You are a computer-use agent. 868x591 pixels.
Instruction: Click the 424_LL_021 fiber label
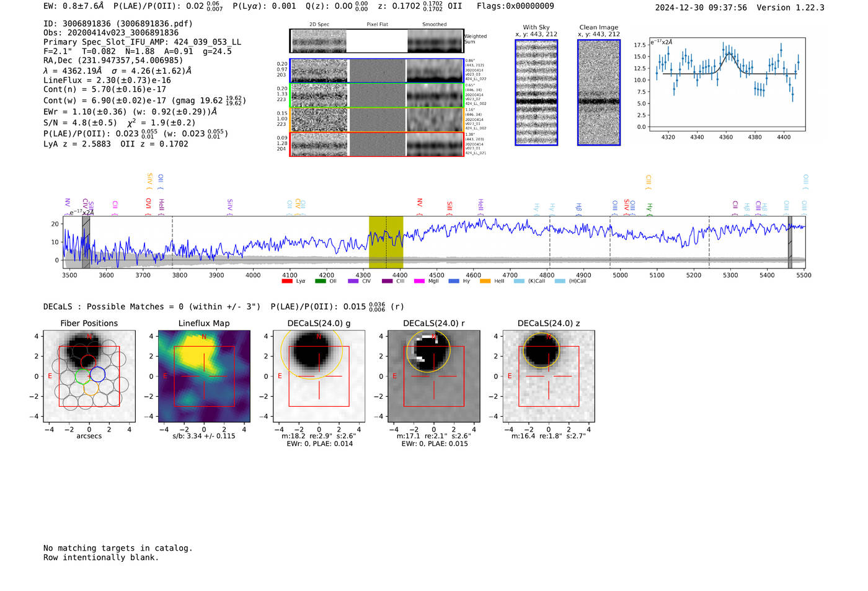click(476, 153)
